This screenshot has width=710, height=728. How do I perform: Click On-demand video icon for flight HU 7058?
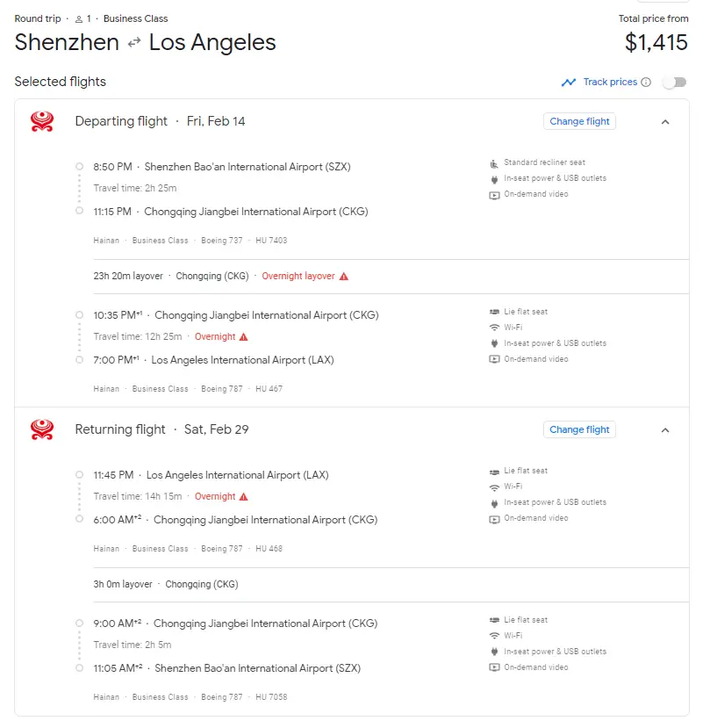point(494,667)
